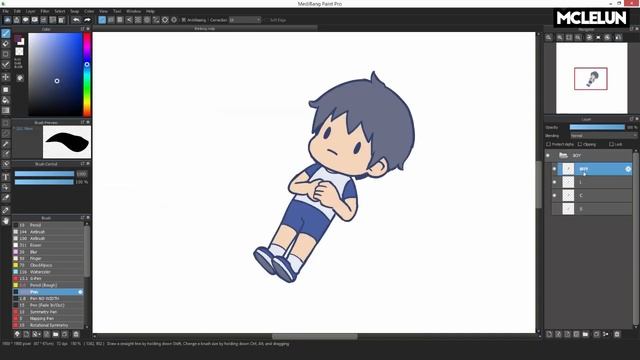Click the layer Opacity slider
640x360 pixels.
[597, 127]
